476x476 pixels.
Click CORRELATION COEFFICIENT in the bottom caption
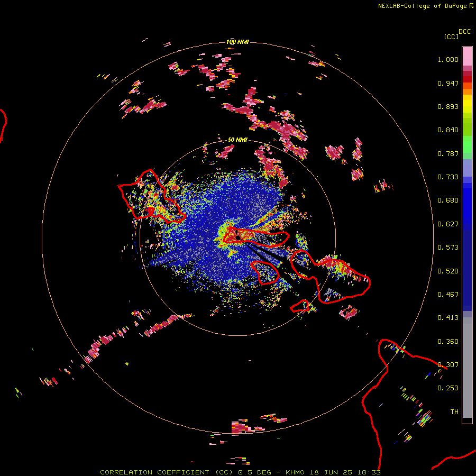click(154, 472)
